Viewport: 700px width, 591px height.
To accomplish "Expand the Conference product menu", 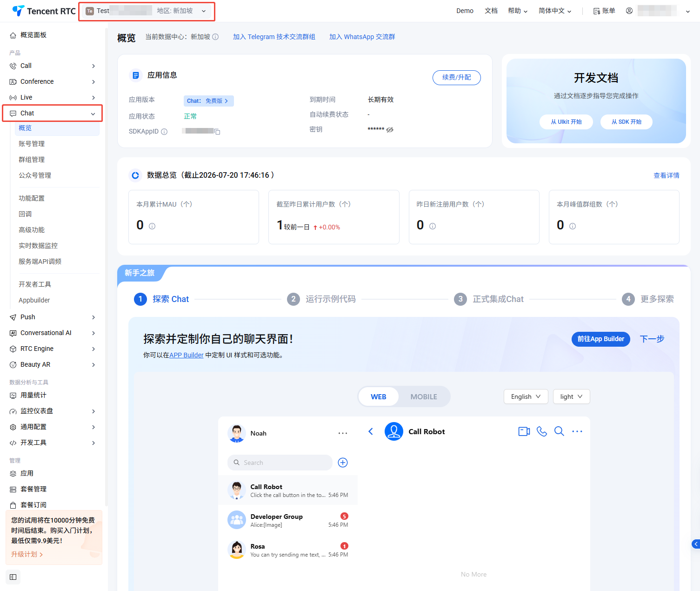I will 53,82.
